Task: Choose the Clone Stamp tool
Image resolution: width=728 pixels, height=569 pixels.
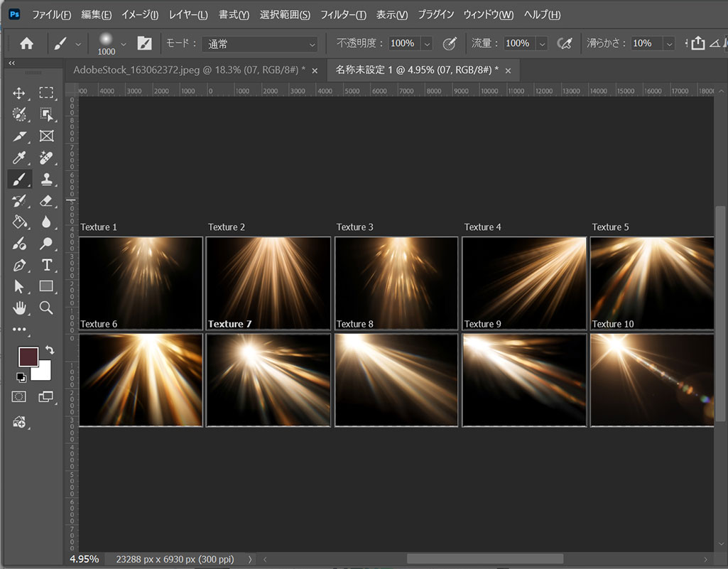Action: pos(46,179)
